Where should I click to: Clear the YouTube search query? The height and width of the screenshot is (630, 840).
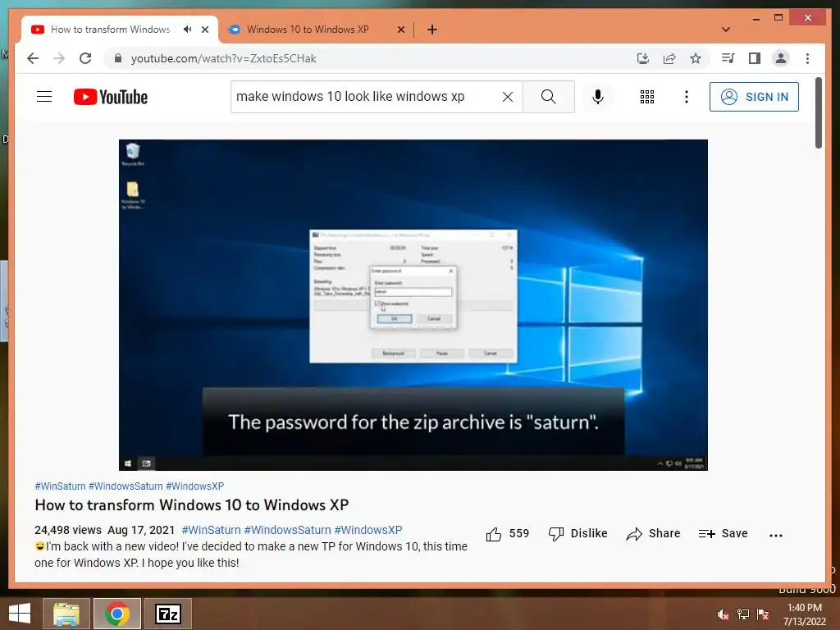tap(507, 97)
